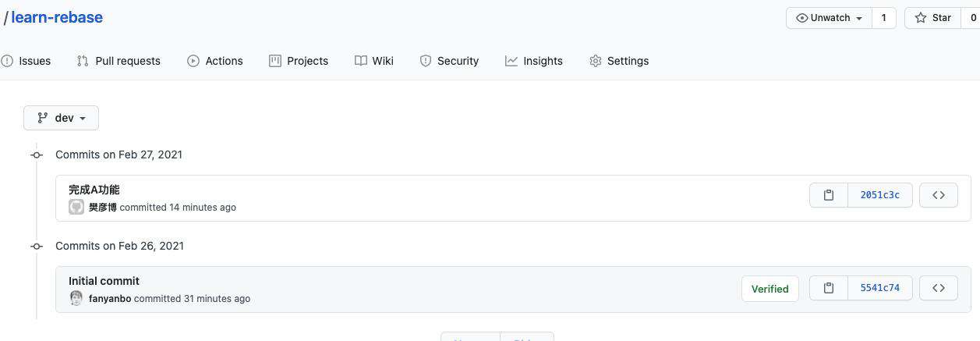Image resolution: width=980 pixels, height=341 pixels.
Task: Browse repository at commit 5541c74
Action: (x=939, y=288)
